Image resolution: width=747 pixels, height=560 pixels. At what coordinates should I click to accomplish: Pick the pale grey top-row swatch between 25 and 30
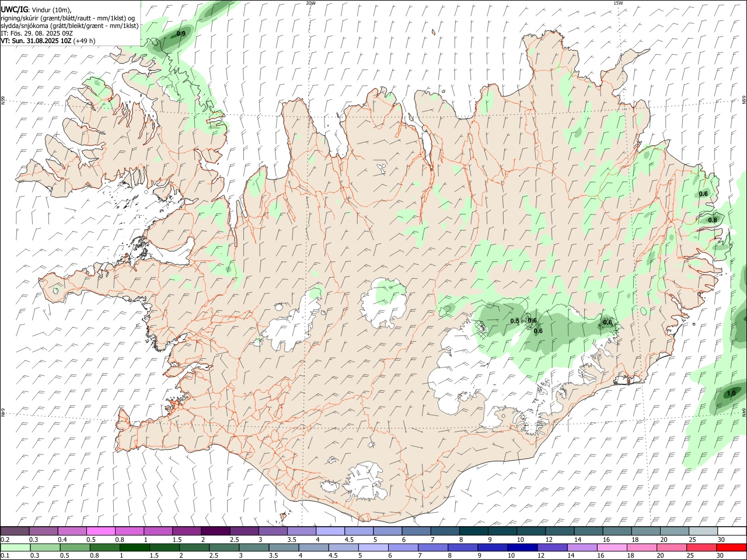point(703,531)
